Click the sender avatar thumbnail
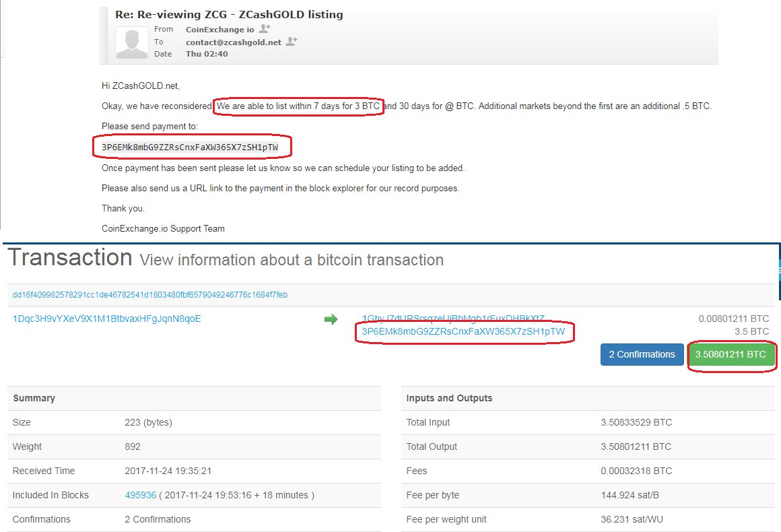Screen dimensions: 781x532 (131, 43)
